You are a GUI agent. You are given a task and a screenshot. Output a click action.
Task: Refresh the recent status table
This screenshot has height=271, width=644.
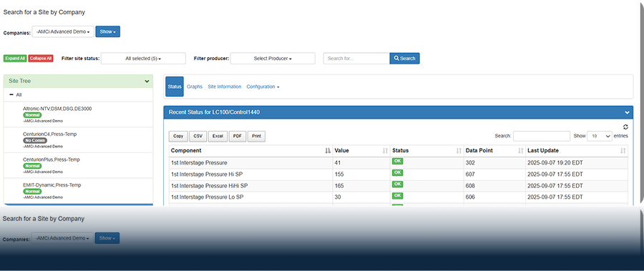(x=625, y=127)
